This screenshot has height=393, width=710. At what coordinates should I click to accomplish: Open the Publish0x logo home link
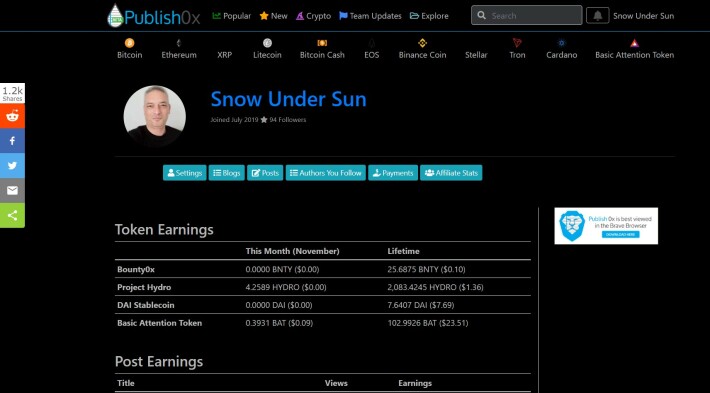tap(154, 16)
